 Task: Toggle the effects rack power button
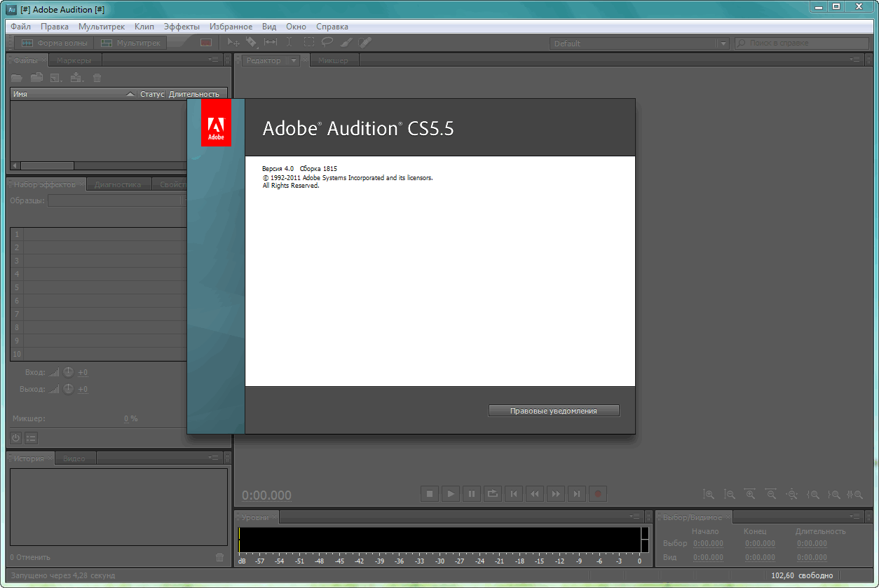pos(16,438)
